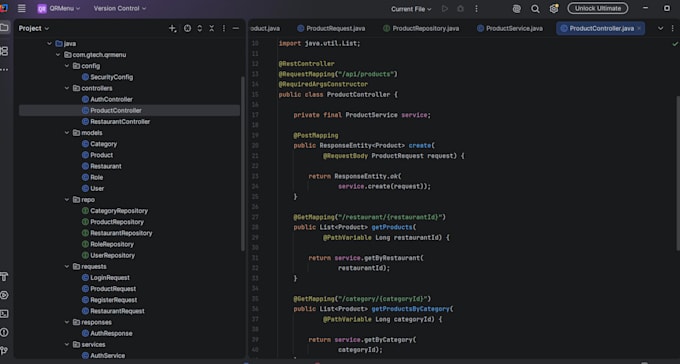Select the ProductController.java tab
Image resolution: width=680 pixels, height=364 pixels.
(x=601, y=29)
